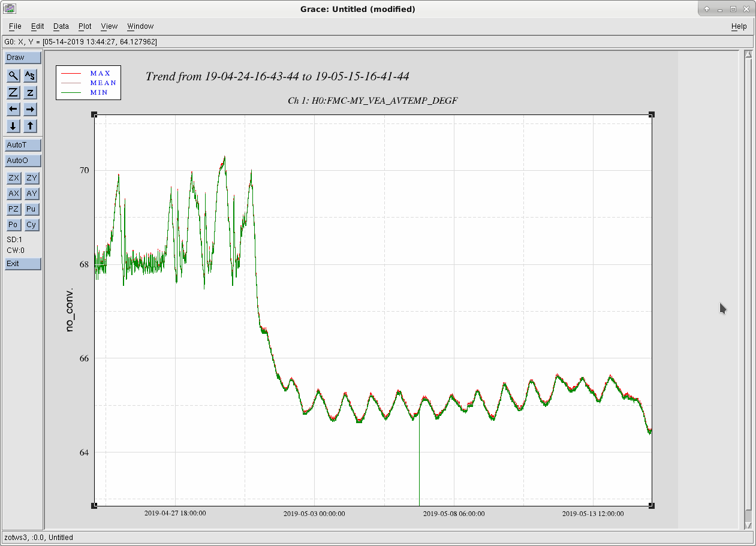Click the Pu push button
Viewport: 756px width, 546px height.
tap(31, 209)
